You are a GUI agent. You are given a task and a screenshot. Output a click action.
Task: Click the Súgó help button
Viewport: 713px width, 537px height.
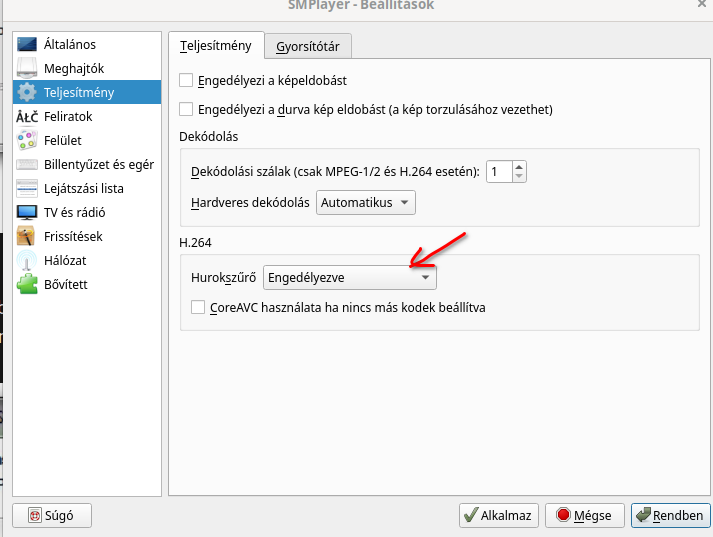(x=52, y=515)
